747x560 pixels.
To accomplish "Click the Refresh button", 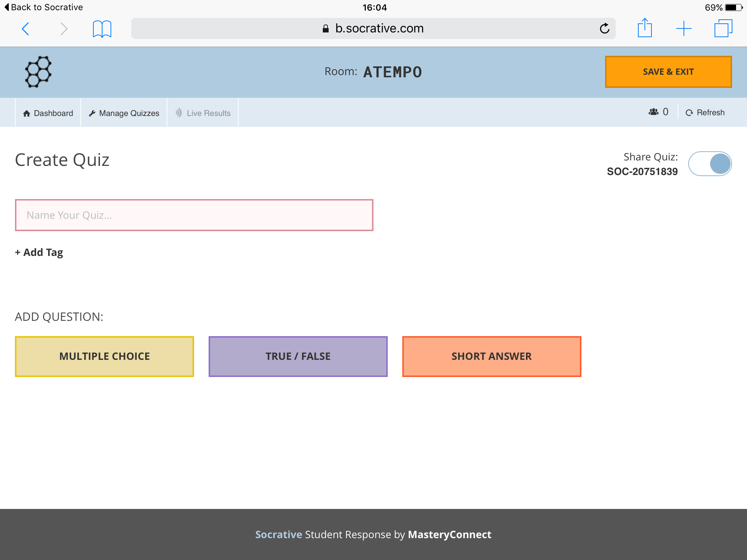I will [705, 113].
